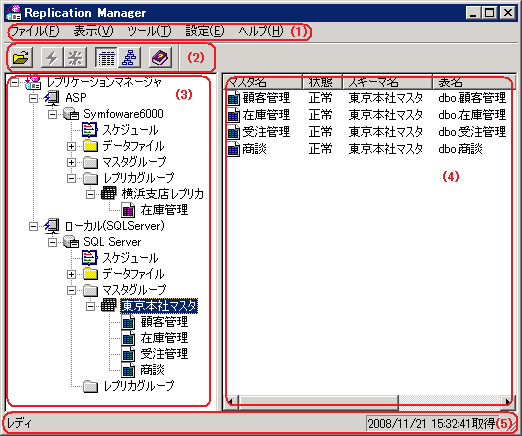Image resolution: width=522 pixels, height=436 pixels.
Task: Collapse the ローカル(SQLServer) node
Action: [x=33, y=226]
